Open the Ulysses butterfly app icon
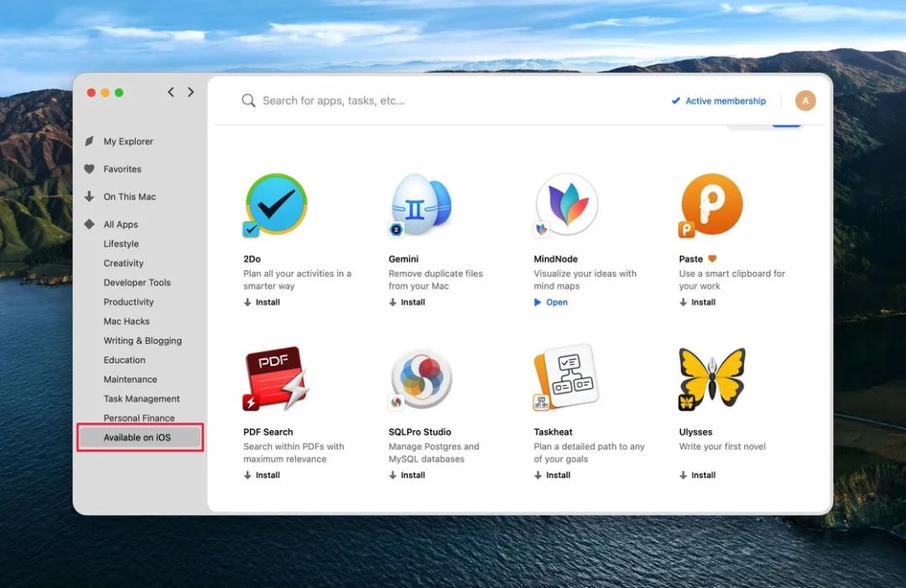906x588 pixels. [712, 378]
